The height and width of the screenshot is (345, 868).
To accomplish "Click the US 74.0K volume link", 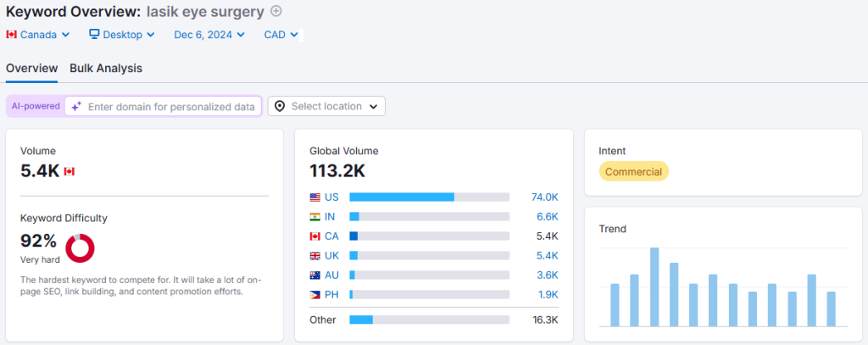I will (x=544, y=197).
